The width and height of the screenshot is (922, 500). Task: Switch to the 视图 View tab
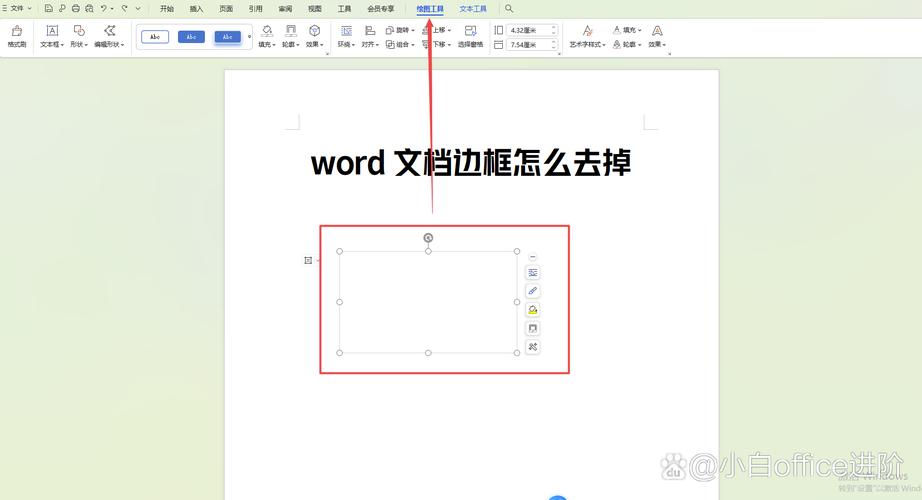pos(315,9)
